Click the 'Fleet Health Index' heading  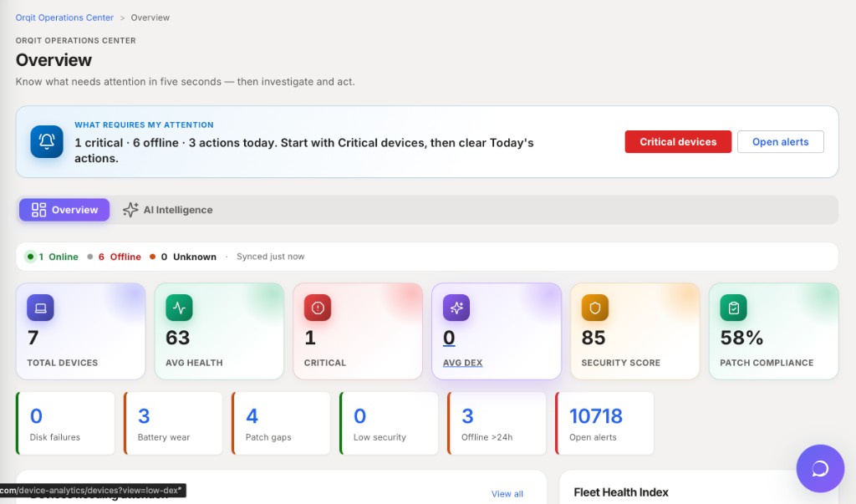621,492
